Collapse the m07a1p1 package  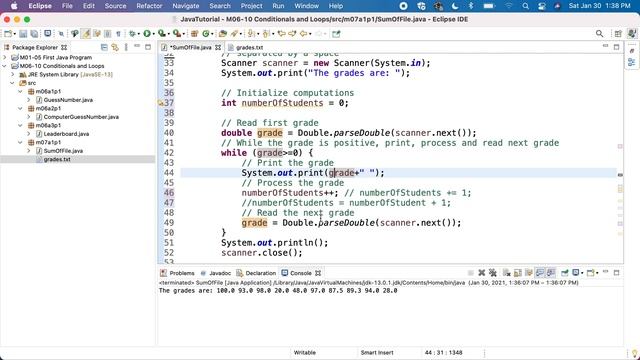coord(20,142)
